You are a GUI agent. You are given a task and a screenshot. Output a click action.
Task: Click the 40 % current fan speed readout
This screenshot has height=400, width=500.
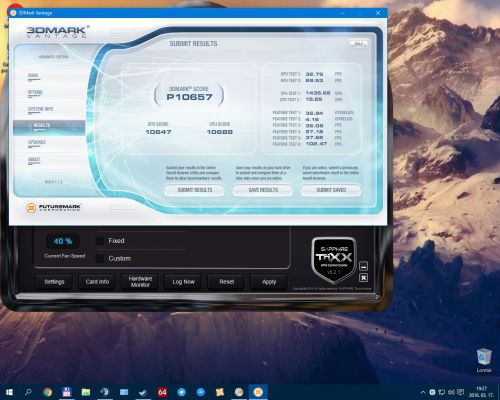pos(63,241)
